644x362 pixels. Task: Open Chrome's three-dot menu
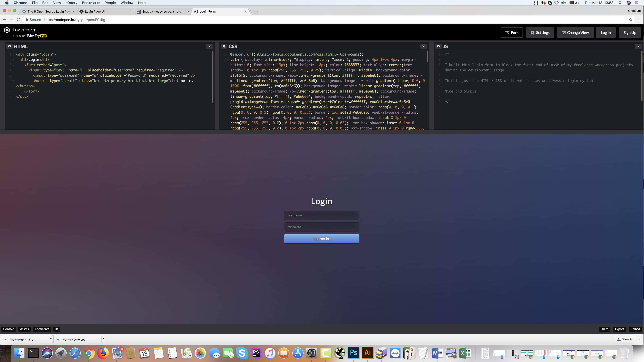(x=639, y=20)
